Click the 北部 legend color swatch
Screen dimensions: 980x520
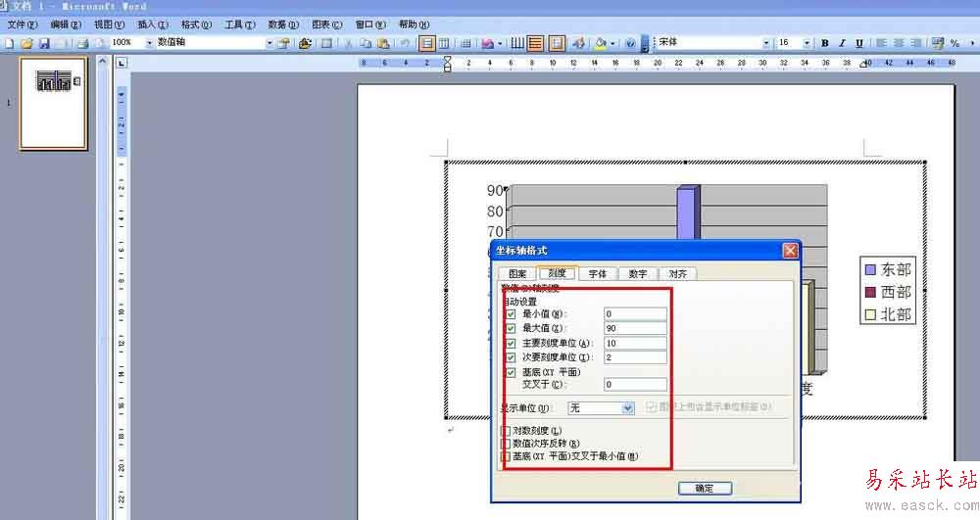870,314
